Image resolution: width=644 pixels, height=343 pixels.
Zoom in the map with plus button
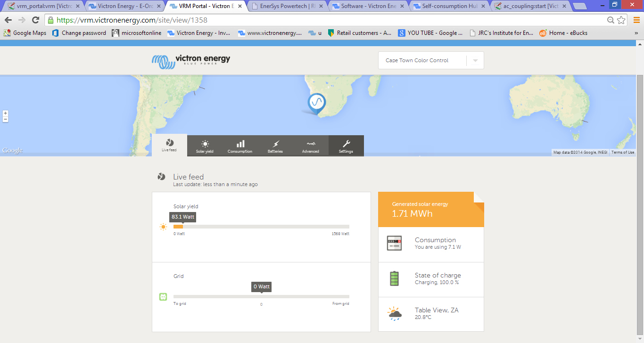5,114
